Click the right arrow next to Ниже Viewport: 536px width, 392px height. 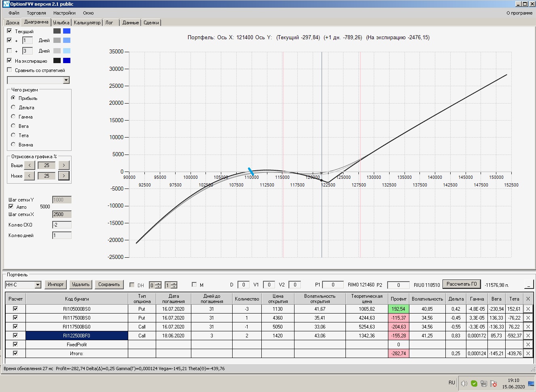click(64, 176)
